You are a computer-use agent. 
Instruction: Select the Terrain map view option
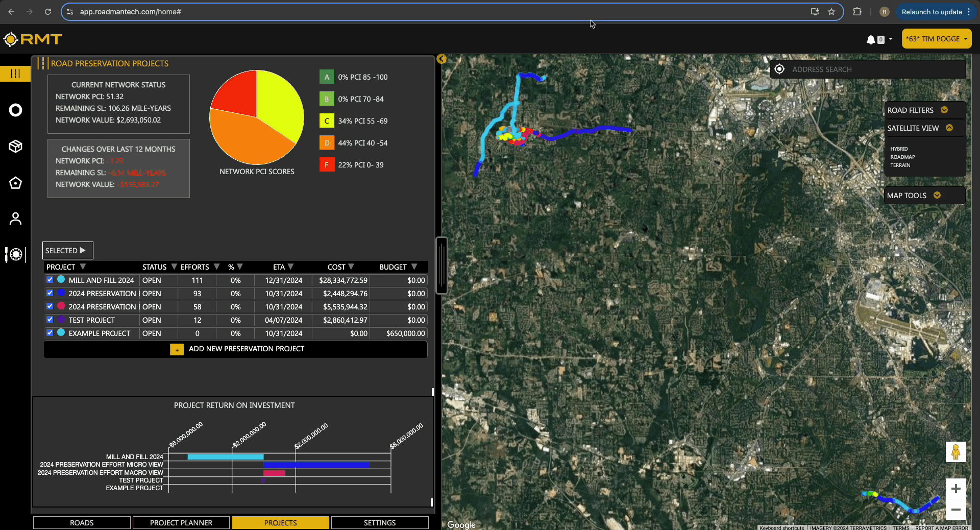(x=900, y=165)
